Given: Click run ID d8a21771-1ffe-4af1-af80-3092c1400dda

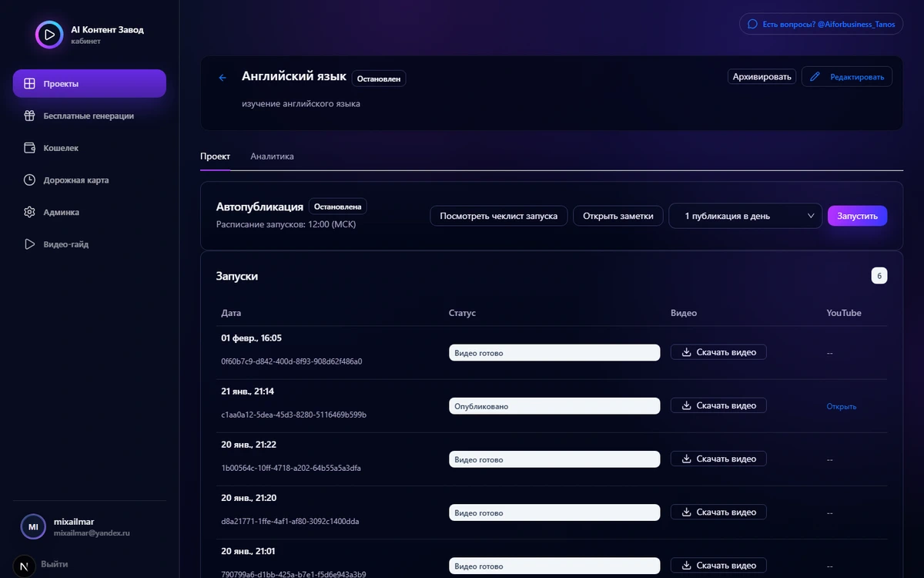Looking at the screenshot, I should click(x=290, y=521).
